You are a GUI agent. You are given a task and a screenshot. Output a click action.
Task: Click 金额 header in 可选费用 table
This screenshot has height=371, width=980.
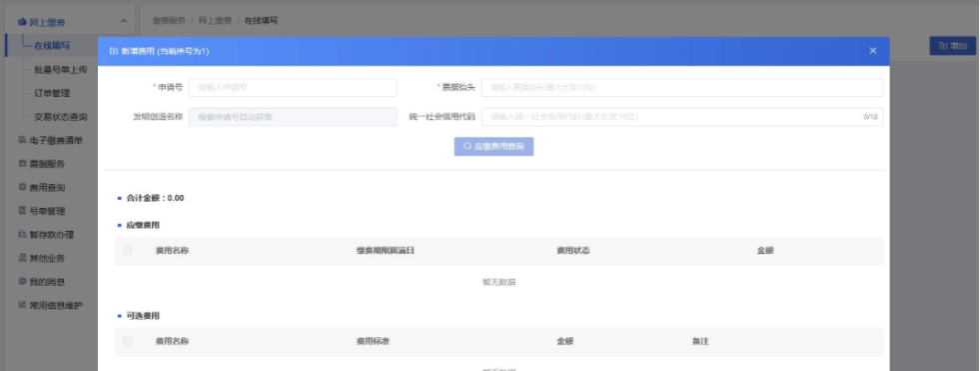[x=565, y=342]
